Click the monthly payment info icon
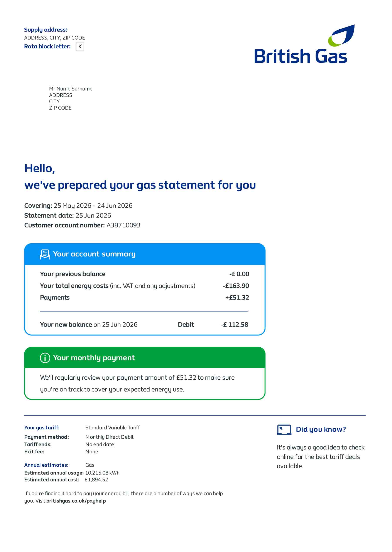This screenshot has height=552, width=392. click(x=45, y=358)
